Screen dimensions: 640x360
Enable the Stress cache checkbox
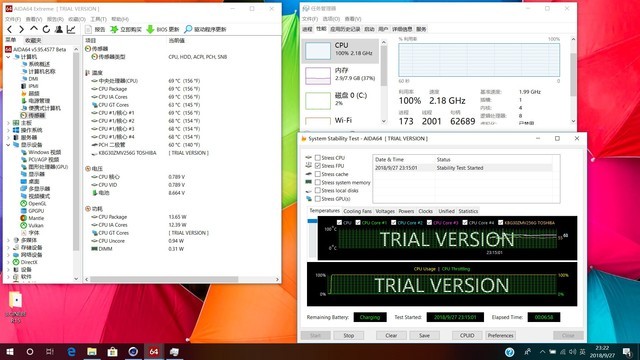318,174
